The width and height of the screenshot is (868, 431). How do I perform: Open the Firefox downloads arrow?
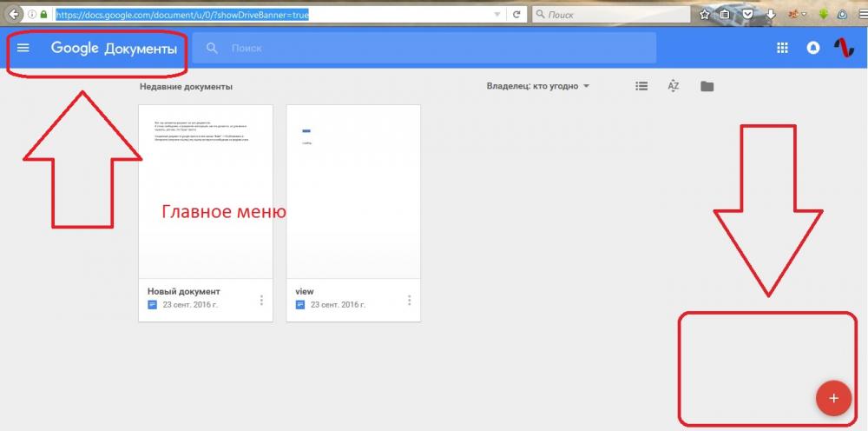point(771,15)
